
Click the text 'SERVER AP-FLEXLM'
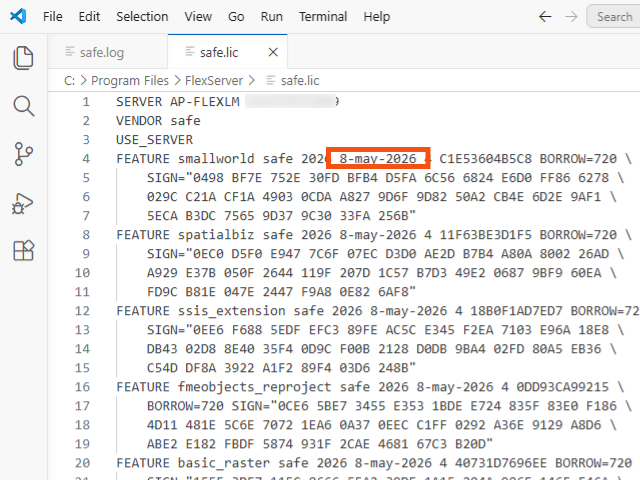(178, 102)
